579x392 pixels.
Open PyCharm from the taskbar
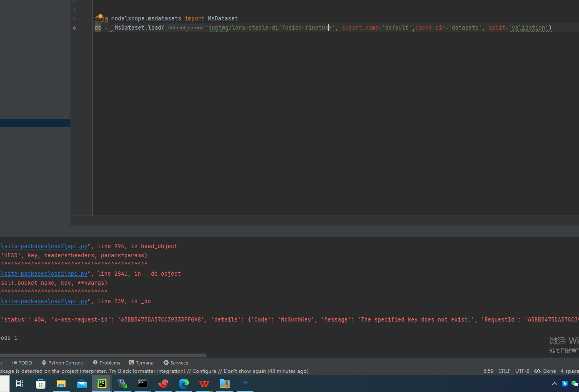(x=102, y=384)
